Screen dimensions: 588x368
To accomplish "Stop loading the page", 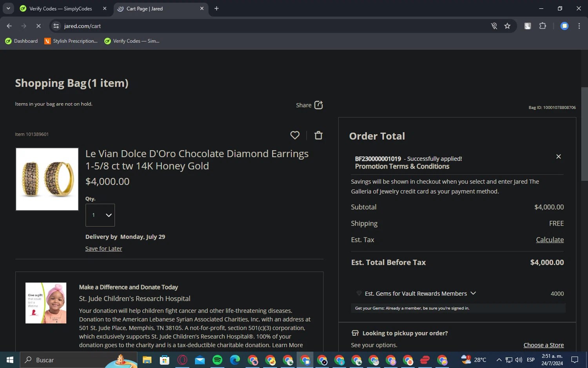I will [38, 26].
